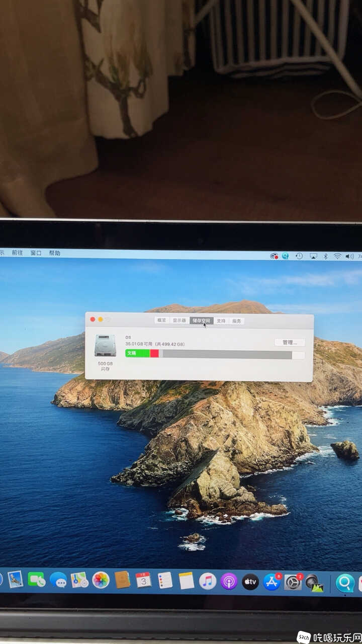Switch to the 支持 tab

(x=221, y=320)
